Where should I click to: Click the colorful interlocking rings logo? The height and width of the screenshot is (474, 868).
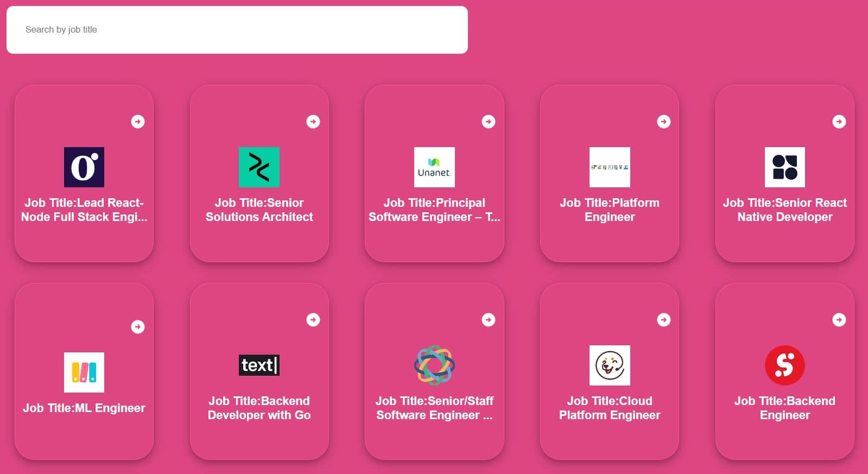click(434, 365)
